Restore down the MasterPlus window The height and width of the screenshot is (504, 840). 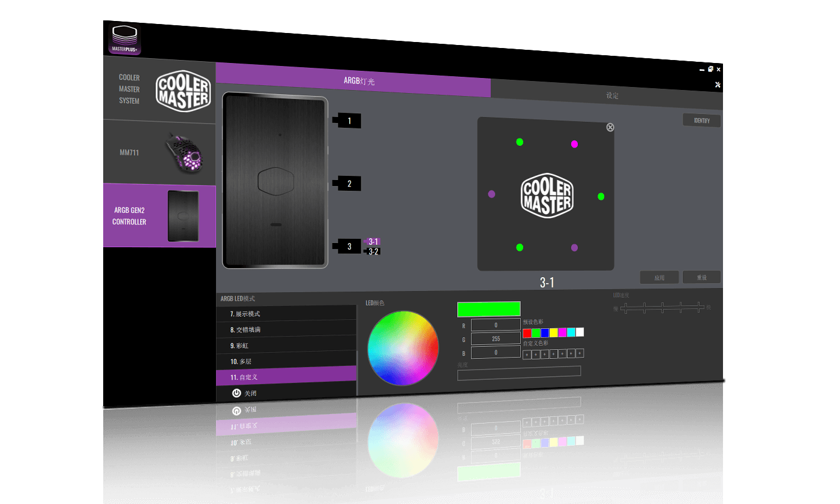click(710, 69)
